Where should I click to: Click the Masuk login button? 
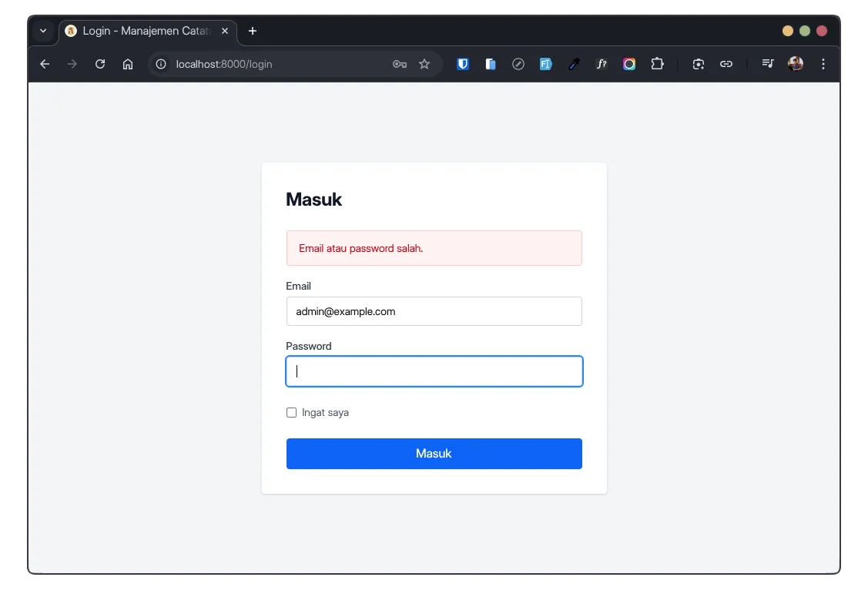(434, 453)
